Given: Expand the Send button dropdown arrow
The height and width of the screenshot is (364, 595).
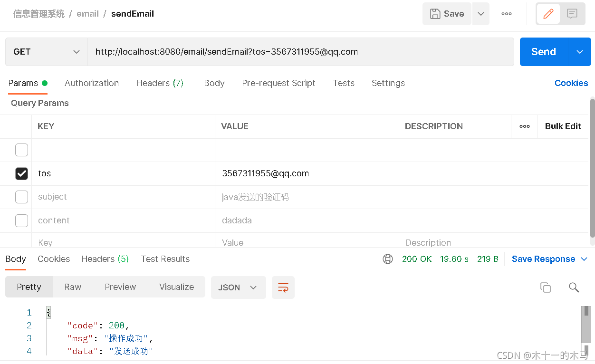Looking at the screenshot, I should 580,52.
